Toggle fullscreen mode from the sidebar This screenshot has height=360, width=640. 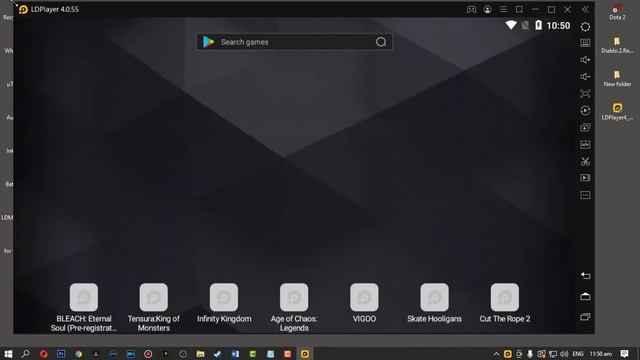pos(585,93)
